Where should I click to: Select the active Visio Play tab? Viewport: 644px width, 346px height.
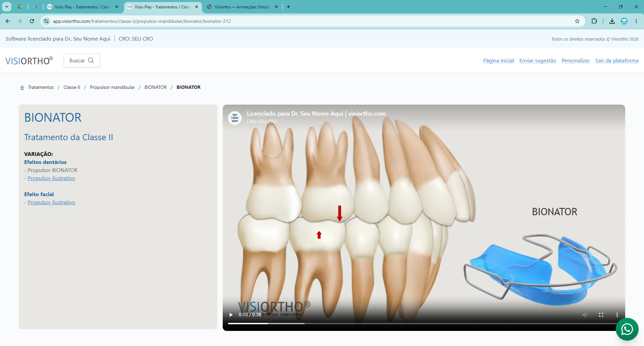tap(163, 7)
